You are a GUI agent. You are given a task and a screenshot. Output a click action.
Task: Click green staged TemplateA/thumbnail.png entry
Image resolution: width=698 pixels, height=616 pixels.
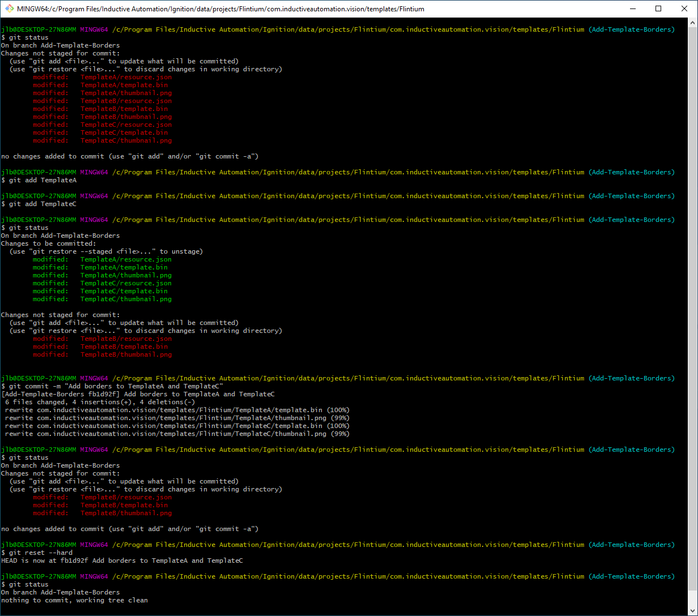coord(102,275)
